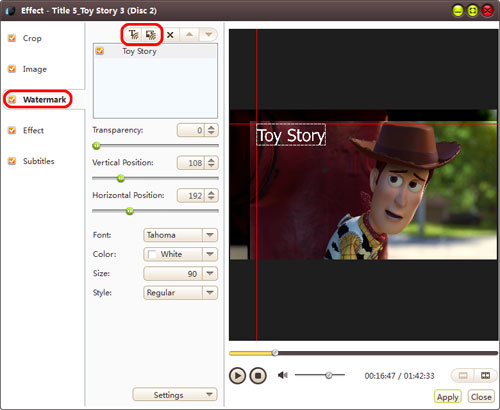The height and width of the screenshot is (410, 500).
Task: Click the Transparency value field
Action: [191, 130]
